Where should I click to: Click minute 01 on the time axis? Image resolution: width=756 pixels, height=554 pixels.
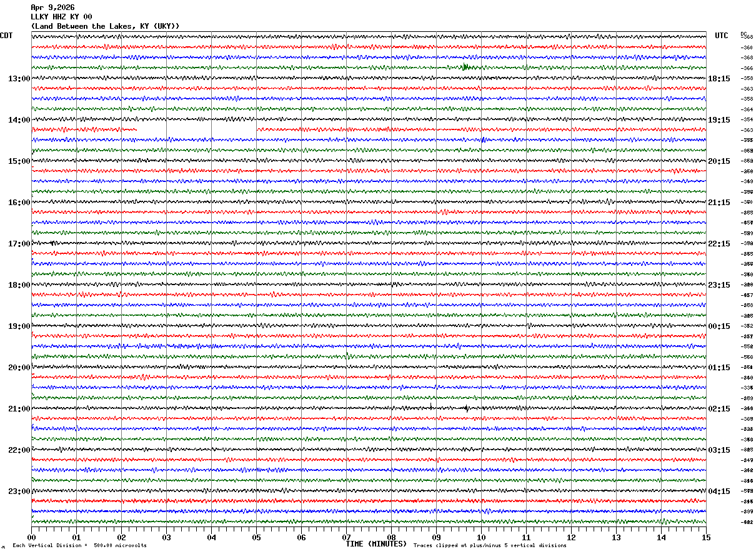pos(76,537)
